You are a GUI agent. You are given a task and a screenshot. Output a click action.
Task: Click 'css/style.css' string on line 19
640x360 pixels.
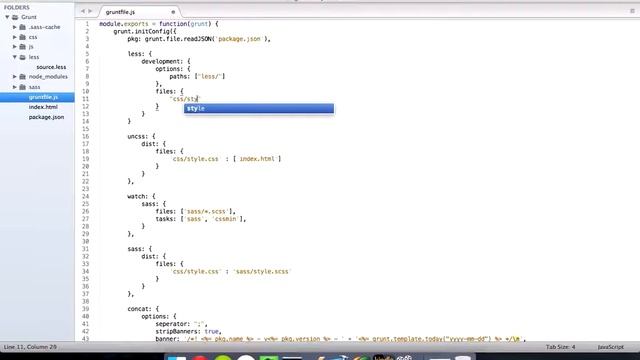pos(196,159)
